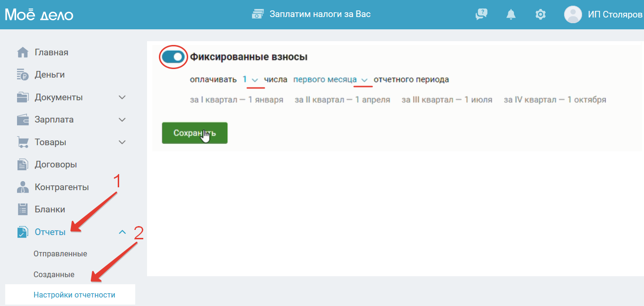Screen dimensions: 644x306
Task: Click the за III квартал — 1 июля text
Action: point(447,100)
